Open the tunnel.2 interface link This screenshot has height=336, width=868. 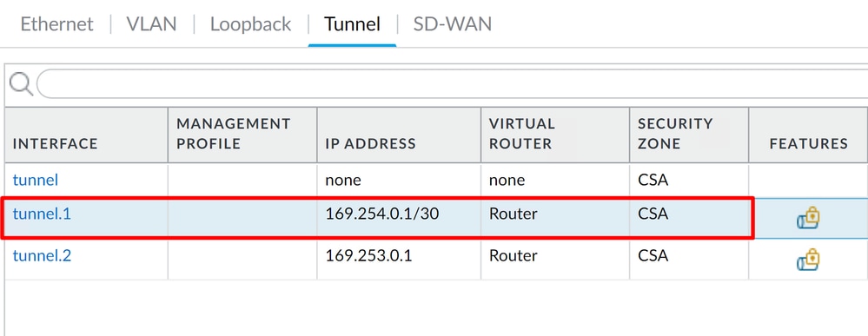point(42,256)
